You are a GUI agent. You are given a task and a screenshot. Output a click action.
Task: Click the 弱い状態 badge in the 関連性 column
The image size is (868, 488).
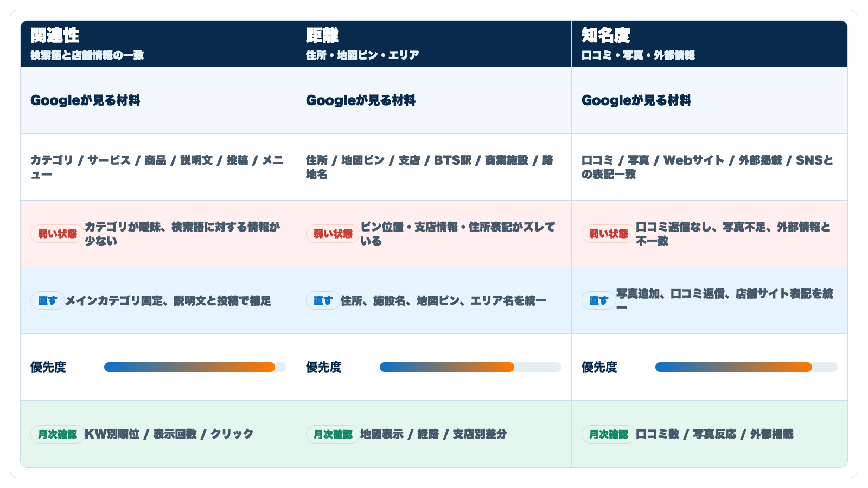(57, 234)
